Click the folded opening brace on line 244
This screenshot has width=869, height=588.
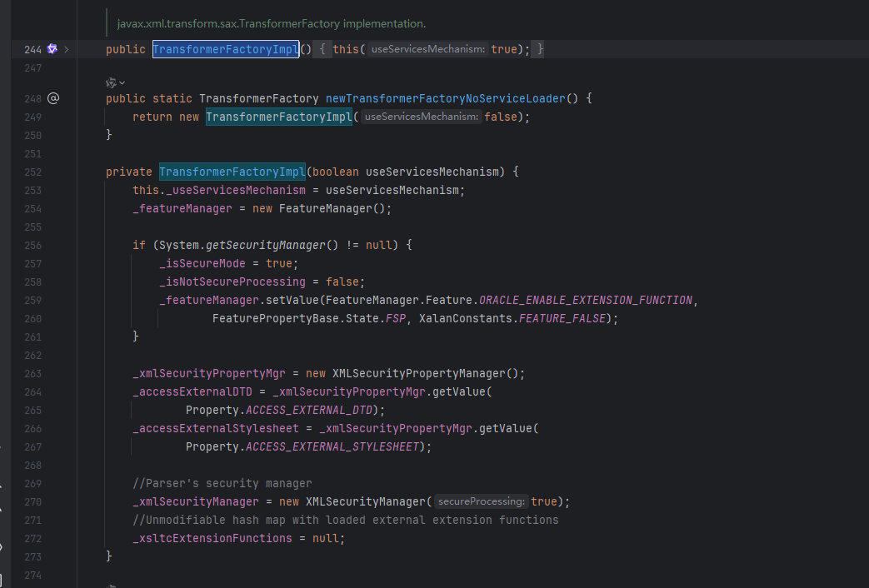tap(323, 50)
